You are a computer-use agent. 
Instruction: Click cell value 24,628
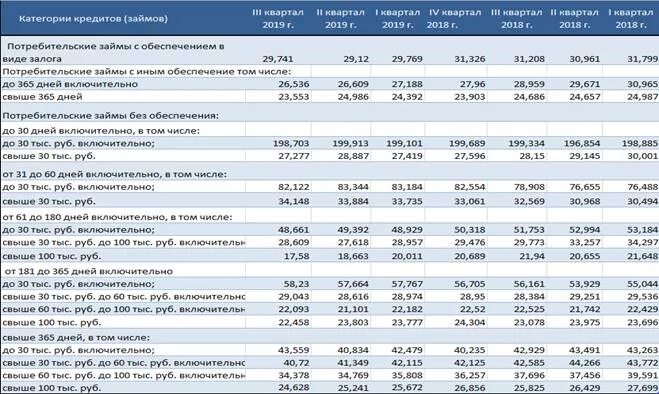point(293,388)
